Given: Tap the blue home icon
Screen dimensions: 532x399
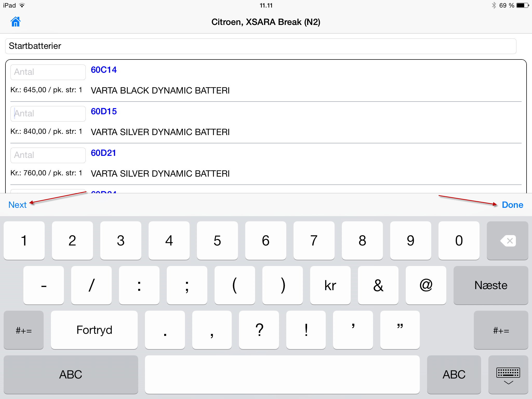Looking at the screenshot, I should click(16, 22).
